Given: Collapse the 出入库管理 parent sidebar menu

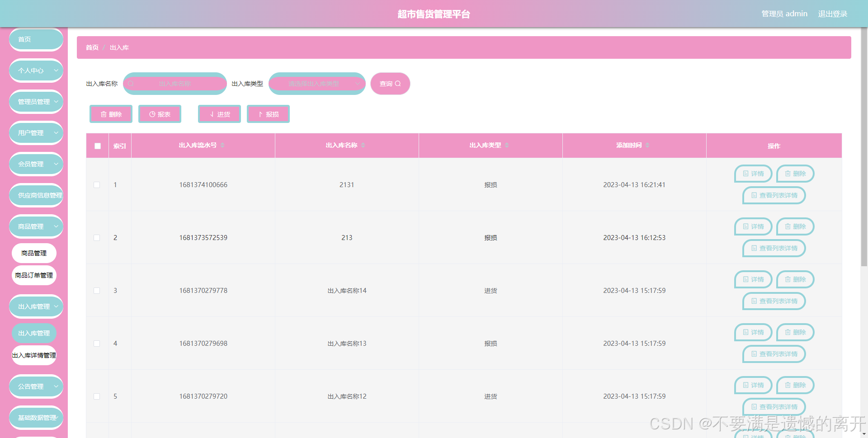Looking at the screenshot, I should 36,306.
